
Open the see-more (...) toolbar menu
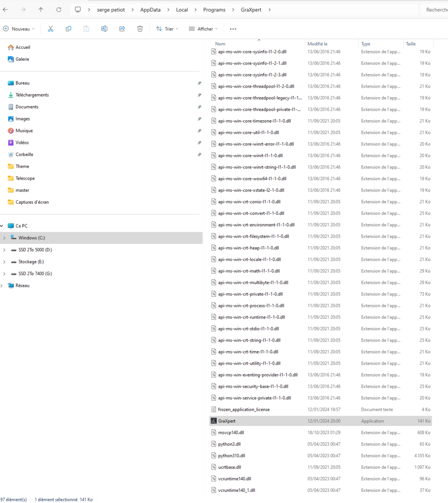click(233, 29)
